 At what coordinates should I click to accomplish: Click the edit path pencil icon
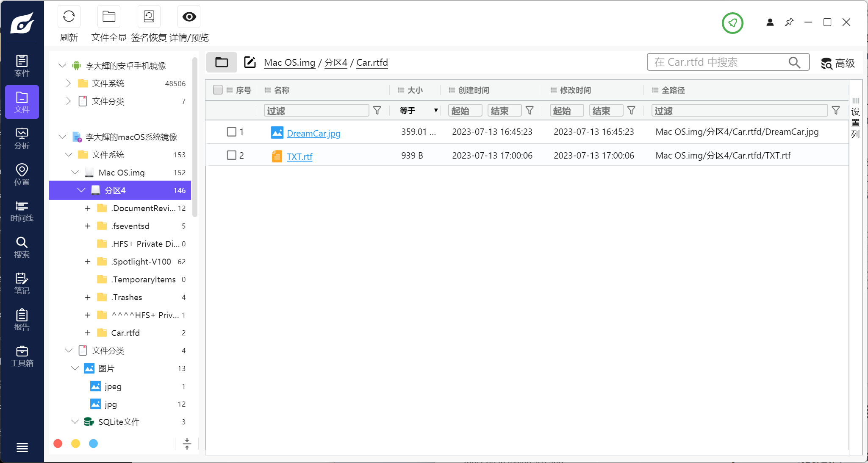click(x=250, y=62)
